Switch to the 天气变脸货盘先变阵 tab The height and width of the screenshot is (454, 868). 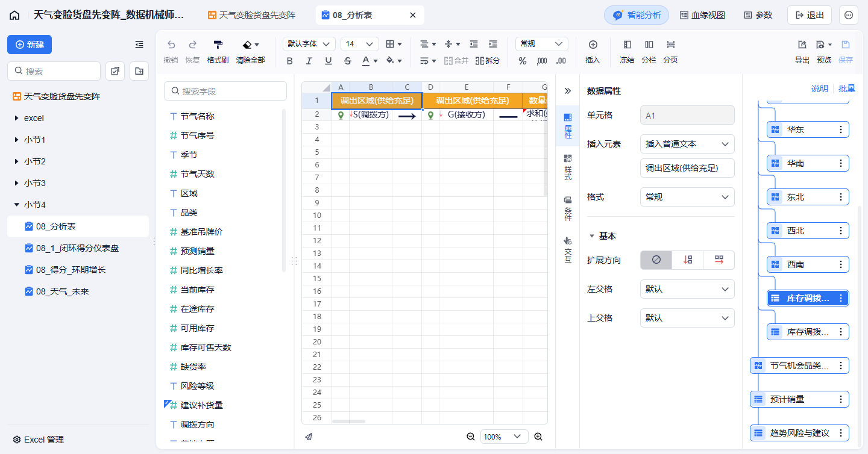click(251, 15)
